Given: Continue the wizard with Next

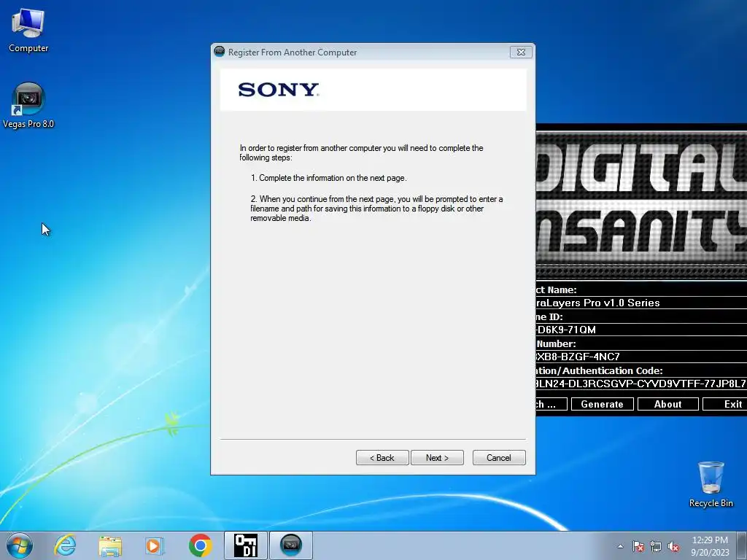Looking at the screenshot, I should pos(437,458).
